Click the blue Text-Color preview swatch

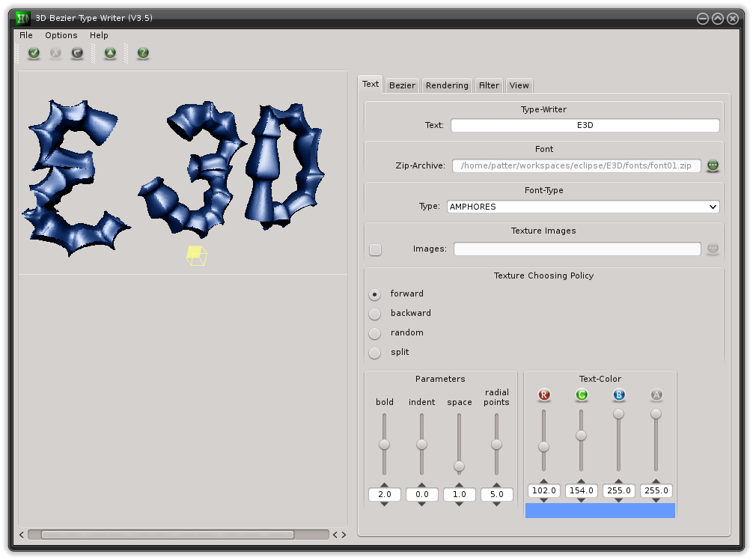click(600, 511)
